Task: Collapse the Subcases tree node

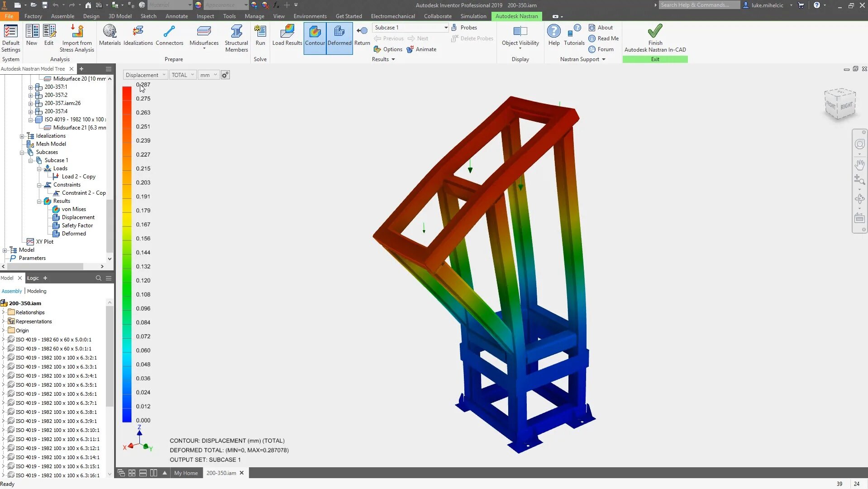Action: point(22,152)
